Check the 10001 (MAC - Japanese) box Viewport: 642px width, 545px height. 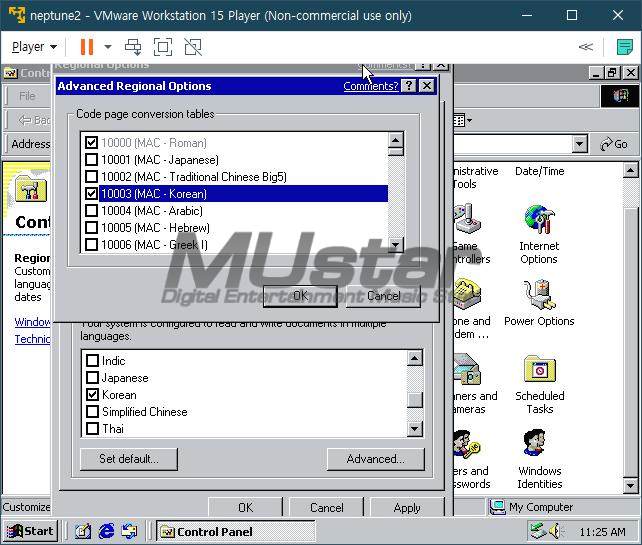91,160
